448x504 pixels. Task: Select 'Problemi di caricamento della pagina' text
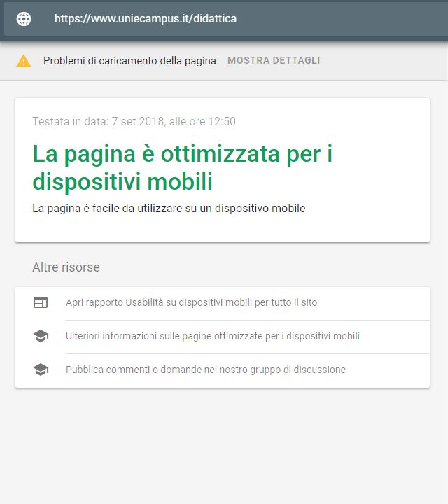pyautogui.click(x=129, y=61)
